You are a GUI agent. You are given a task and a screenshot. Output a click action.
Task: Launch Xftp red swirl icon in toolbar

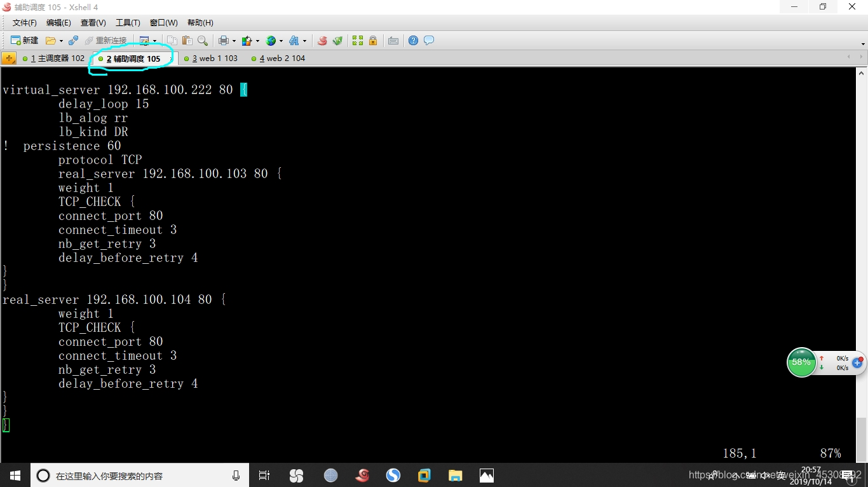(x=322, y=41)
